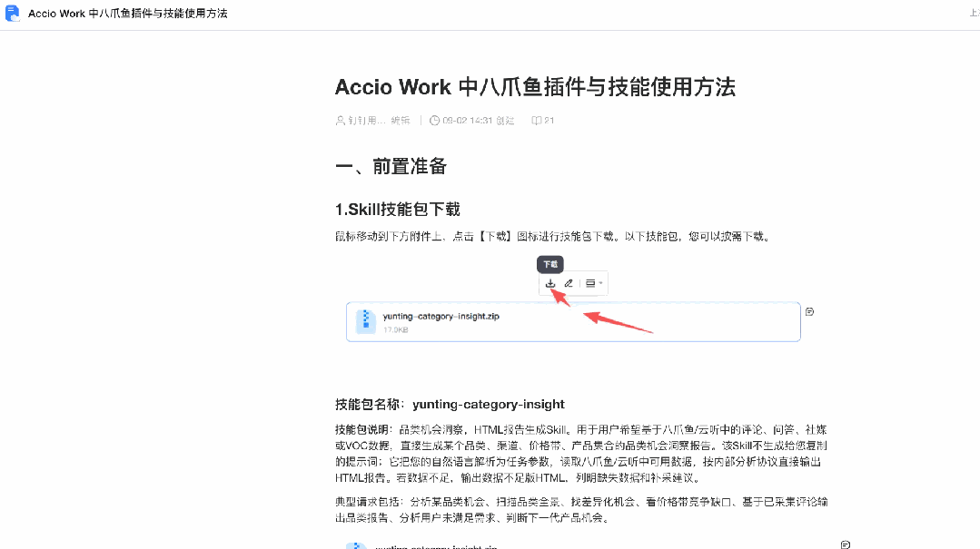This screenshot has width=980, height=549.
Task: Click the paragraph starting with '技能包说明'
Action: click(x=581, y=454)
